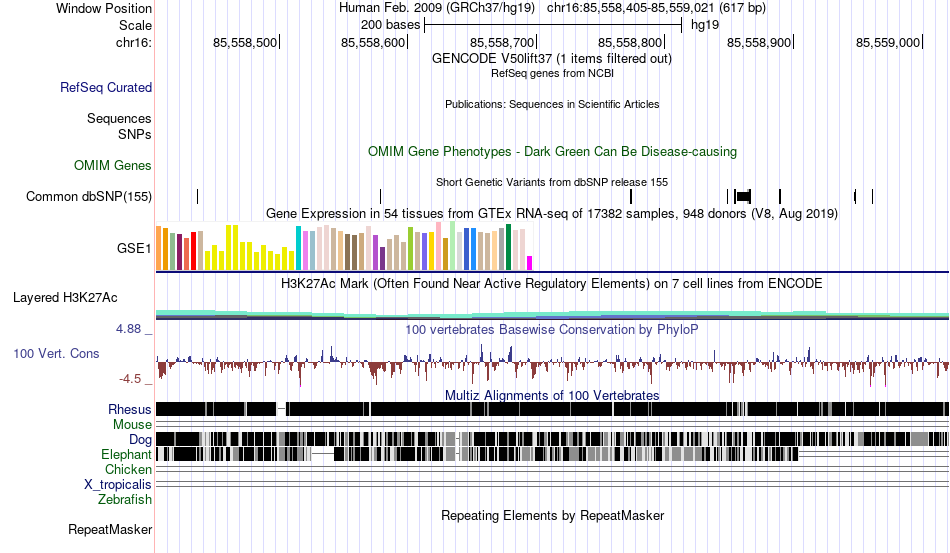Image resolution: width=950 pixels, height=553 pixels.
Task: Click the Scale label
Action: 135,25
